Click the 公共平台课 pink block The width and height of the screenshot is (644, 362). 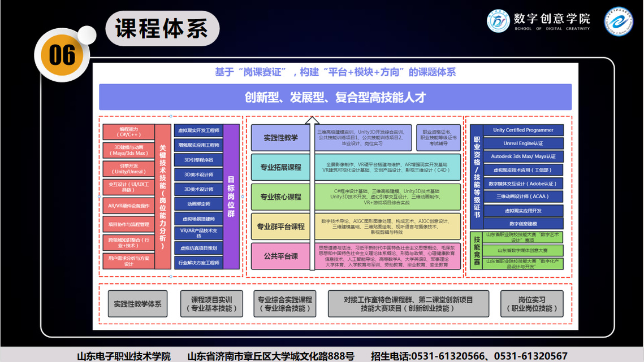(x=280, y=256)
